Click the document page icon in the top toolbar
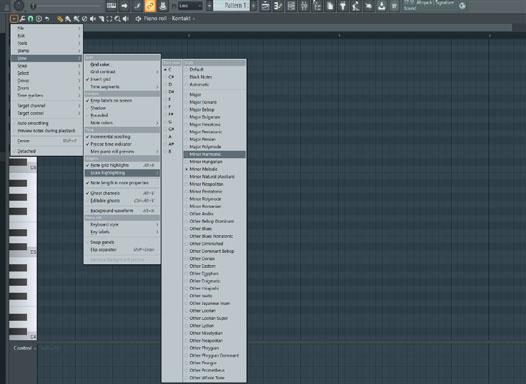The image size is (526, 384). pos(330,6)
